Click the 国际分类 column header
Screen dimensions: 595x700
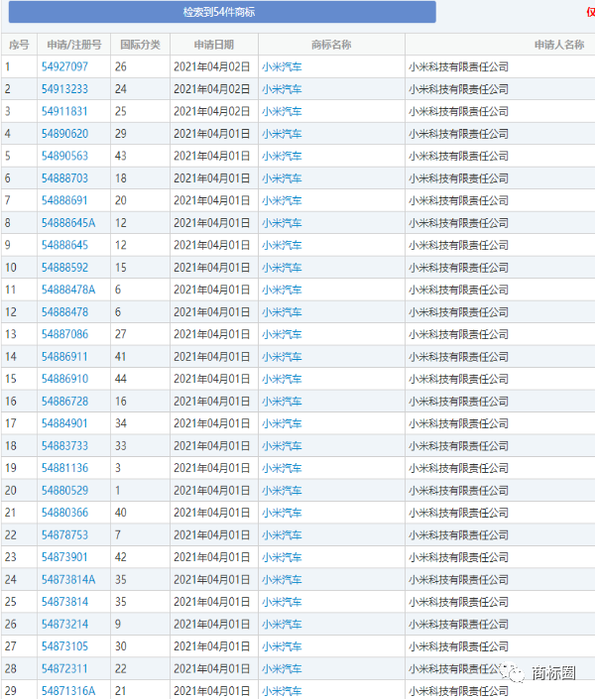pyautogui.click(x=140, y=45)
